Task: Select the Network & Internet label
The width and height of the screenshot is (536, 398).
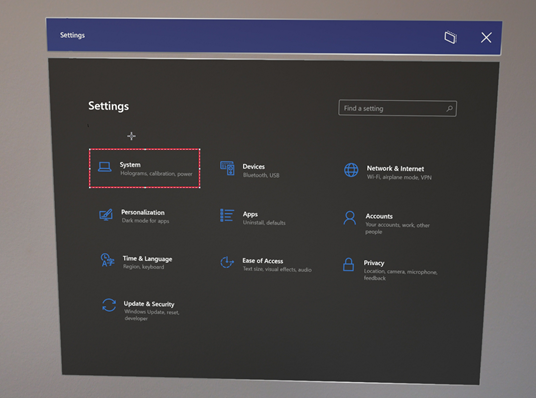Action: (395, 169)
